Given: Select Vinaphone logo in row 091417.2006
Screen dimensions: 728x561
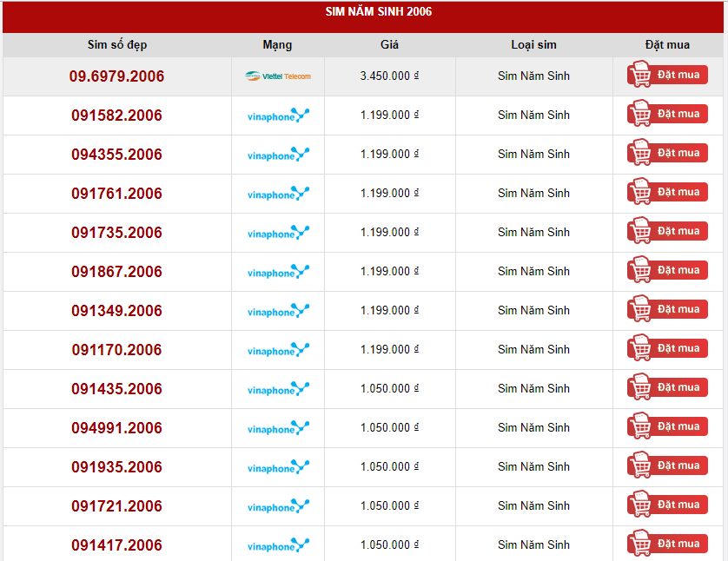Looking at the screenshot, I should 278,544.
